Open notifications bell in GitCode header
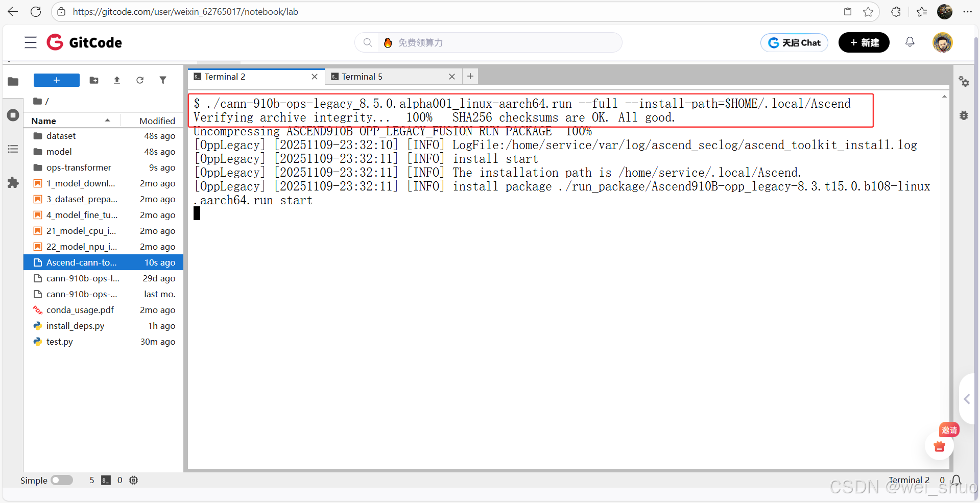The width and height of the screenshot is (980, 503). (x=910, y=42)
